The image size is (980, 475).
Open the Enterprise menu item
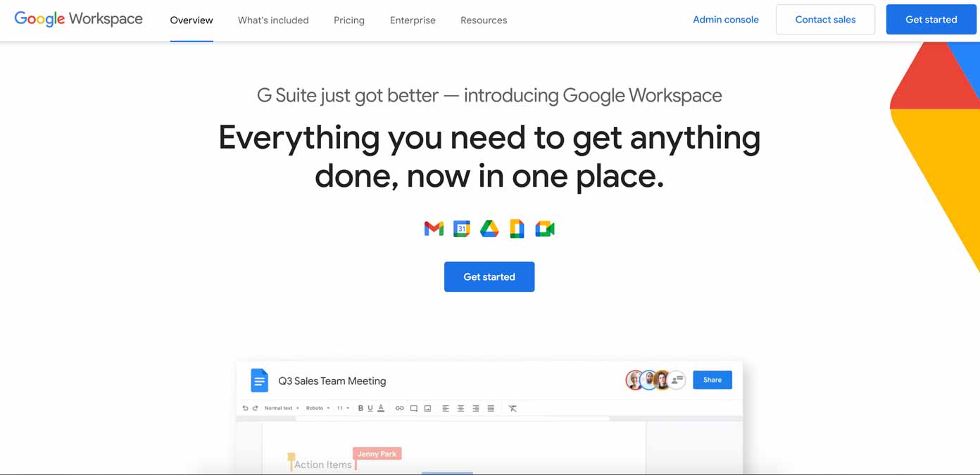click(413, 20)
